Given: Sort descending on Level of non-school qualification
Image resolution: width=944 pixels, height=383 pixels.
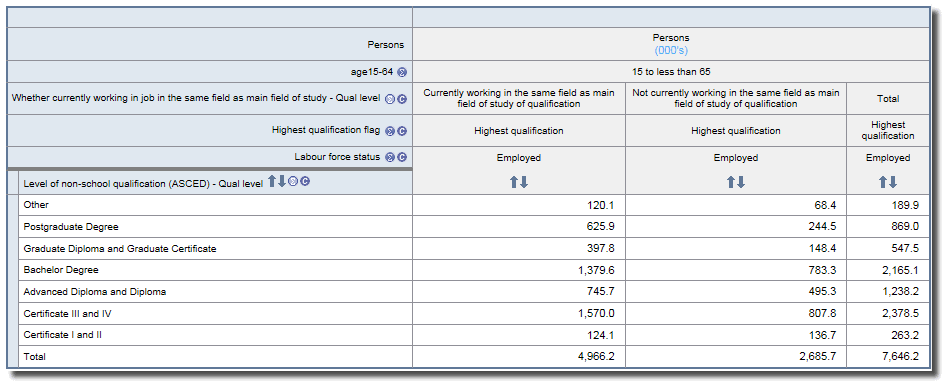Looking at the screenshot, I should (282, 181).
